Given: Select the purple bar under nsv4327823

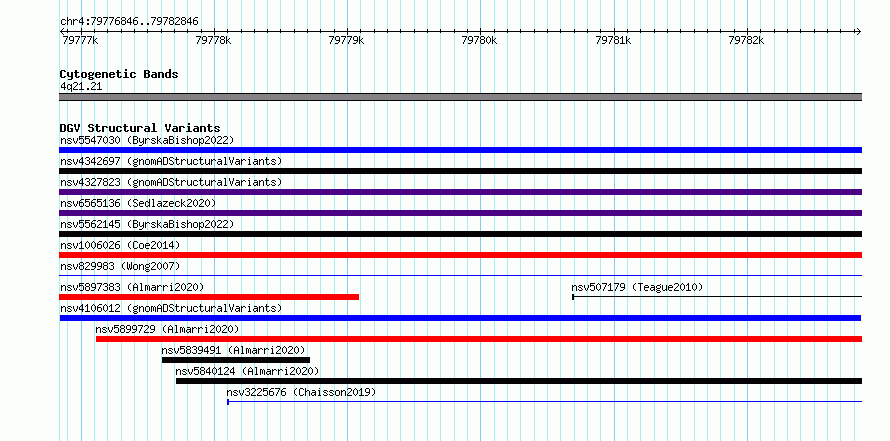Looking at the screenshot, I should pos(460,192).
